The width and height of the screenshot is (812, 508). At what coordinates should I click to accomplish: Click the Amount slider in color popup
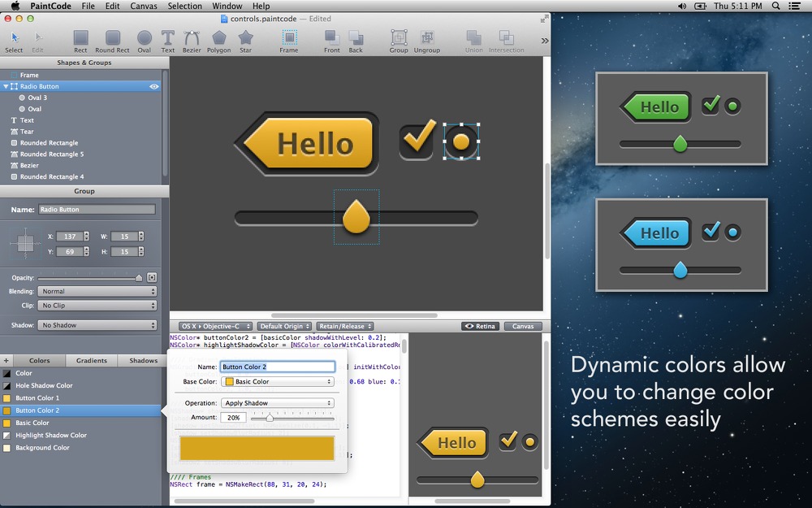tap(292, 417)
